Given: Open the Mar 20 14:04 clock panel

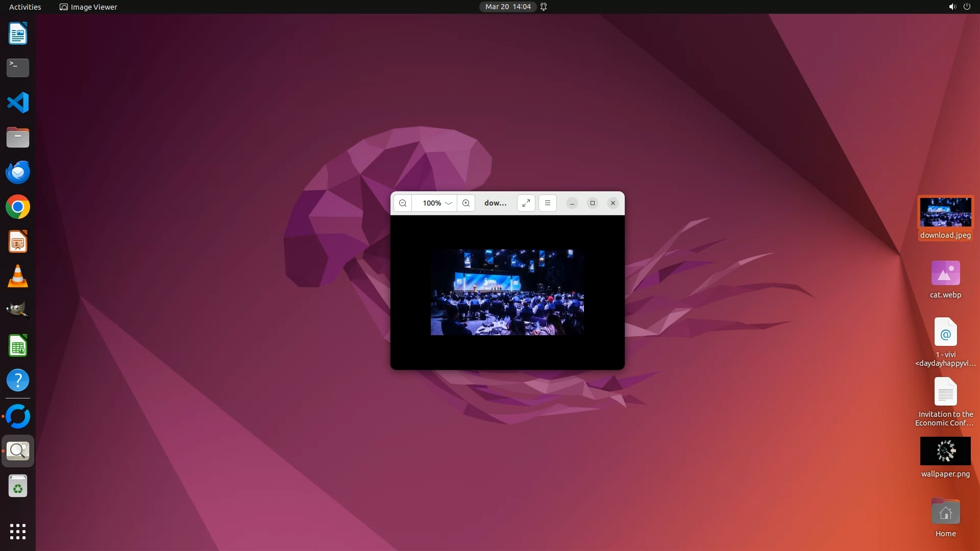Looking at the screenshot, I should pyautogui.click(x=507, y=7).
